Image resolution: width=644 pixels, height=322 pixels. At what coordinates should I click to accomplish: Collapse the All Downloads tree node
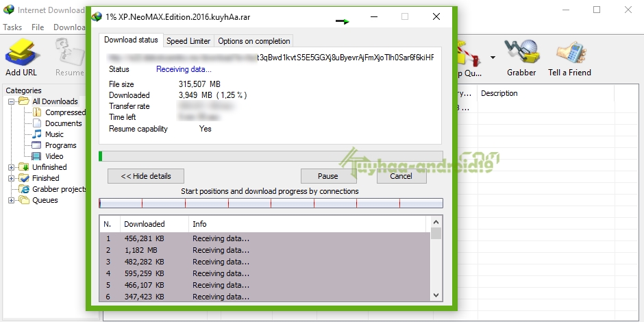(x=11, y=101)
